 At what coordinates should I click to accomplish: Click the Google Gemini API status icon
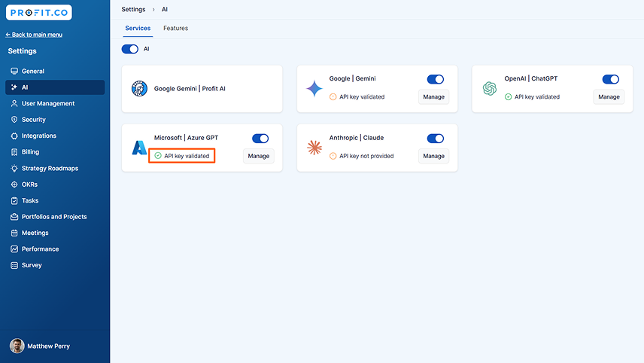coord(333,97)
